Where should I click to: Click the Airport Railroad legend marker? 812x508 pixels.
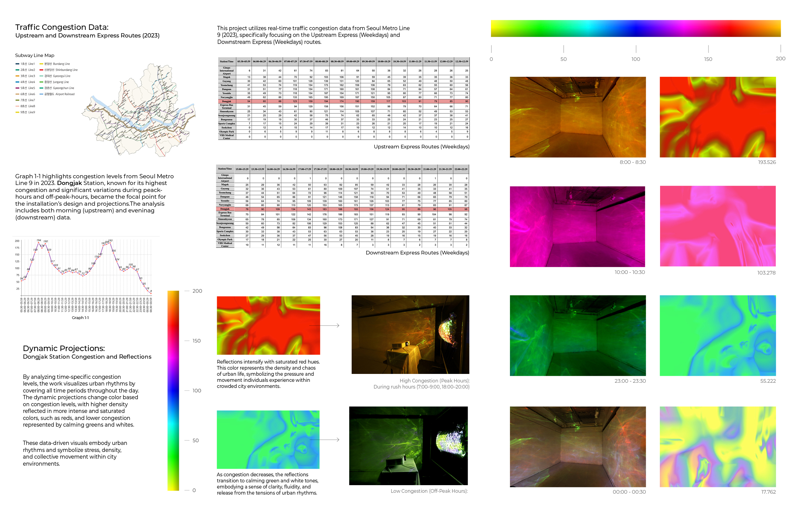point(41,94)
